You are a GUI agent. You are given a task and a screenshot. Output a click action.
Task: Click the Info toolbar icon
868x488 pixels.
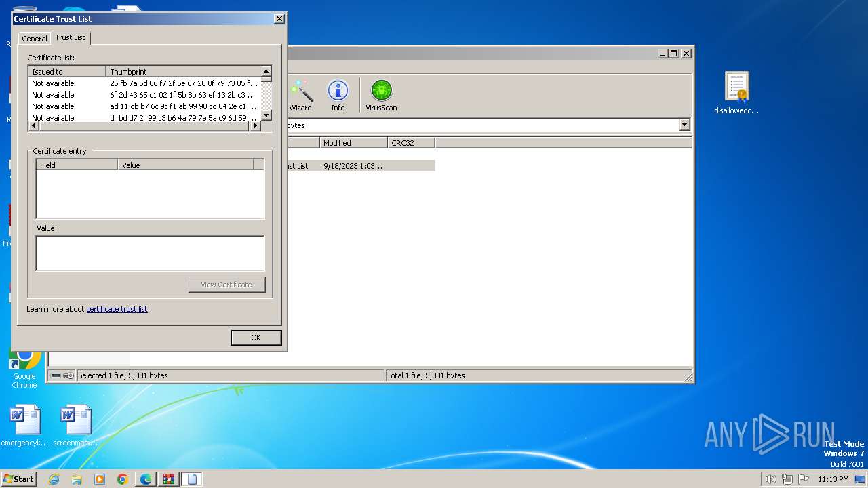coord(338,96)
